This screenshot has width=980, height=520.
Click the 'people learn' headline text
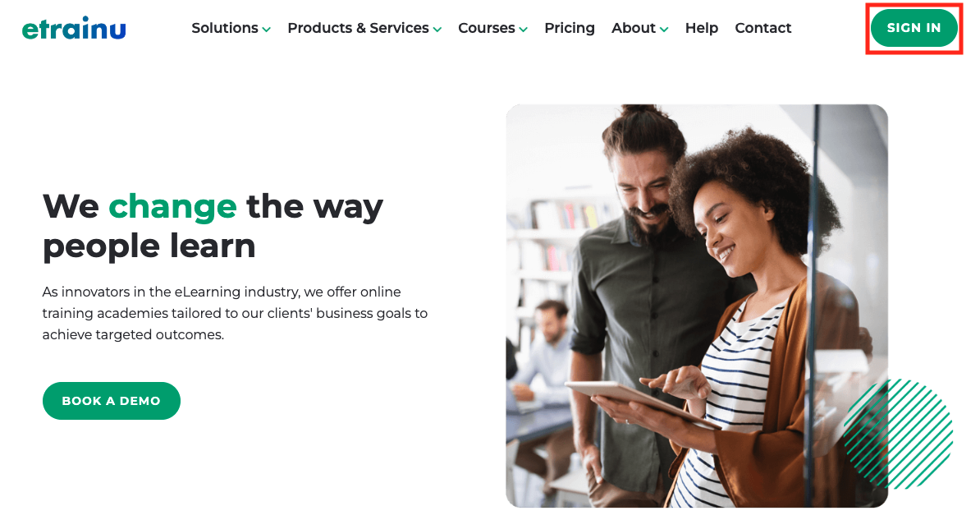[149, 246]
